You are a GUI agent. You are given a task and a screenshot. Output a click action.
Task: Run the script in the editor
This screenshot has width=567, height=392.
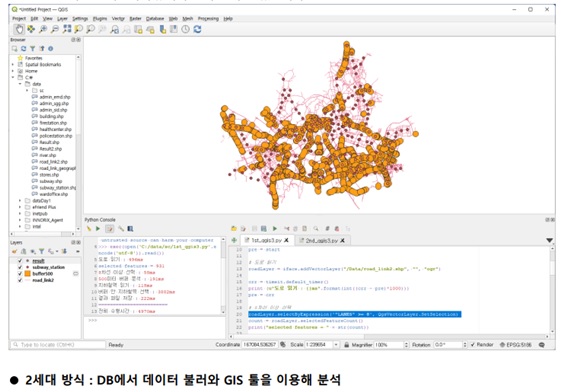pyautogui.click(x=274, y=229)
